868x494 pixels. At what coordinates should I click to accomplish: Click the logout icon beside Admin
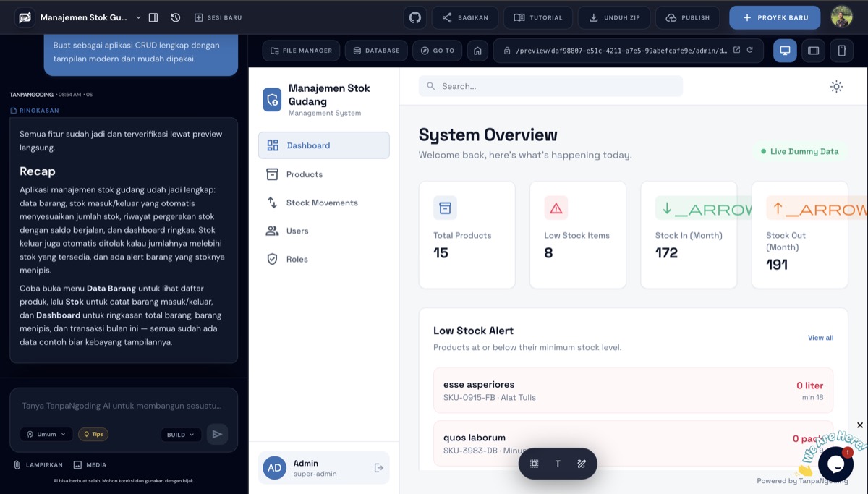[x=378, y=468]
